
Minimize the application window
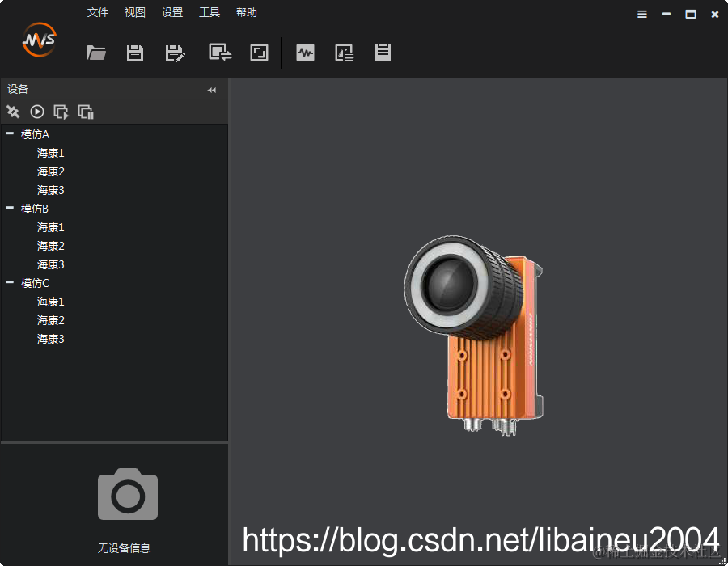coord(667,14)
